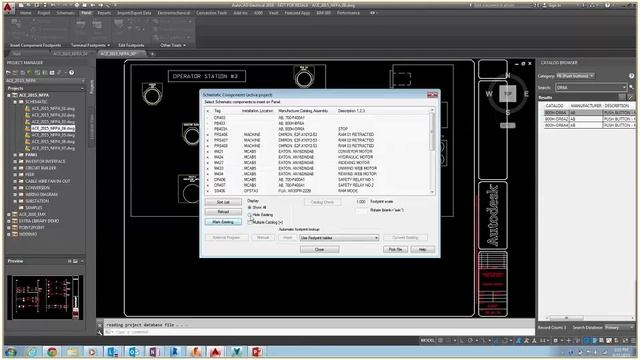Open the Schematic ribbon tab

pos(65,13)
